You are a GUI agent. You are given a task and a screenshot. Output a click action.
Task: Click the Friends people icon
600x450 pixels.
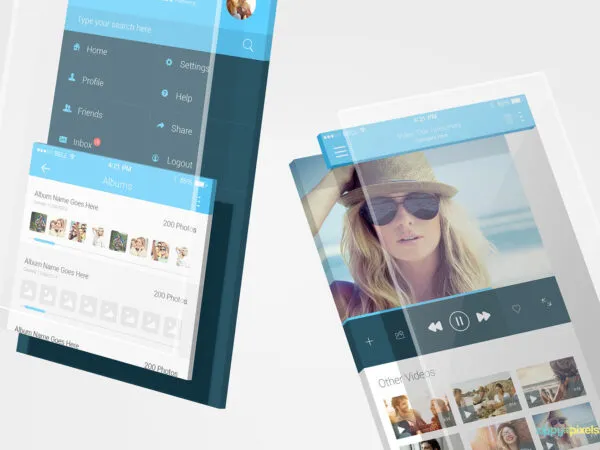[x=67, y=108]
